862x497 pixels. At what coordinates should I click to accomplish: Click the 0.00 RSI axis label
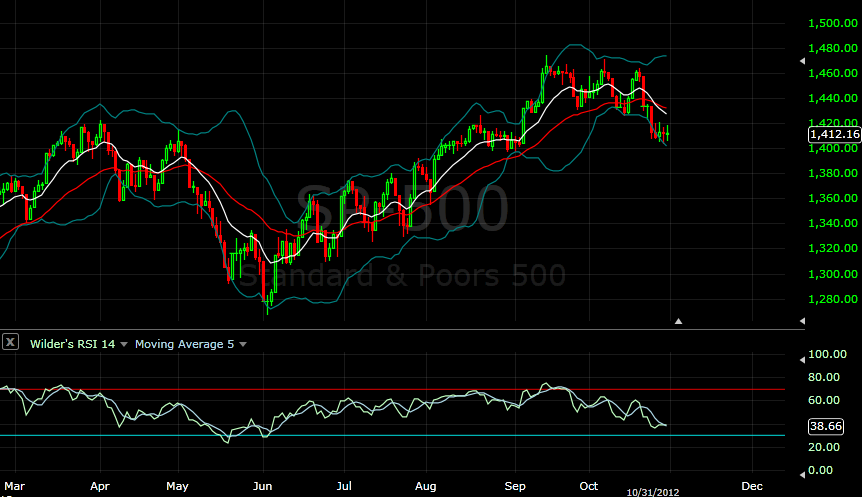coord(821,470)
